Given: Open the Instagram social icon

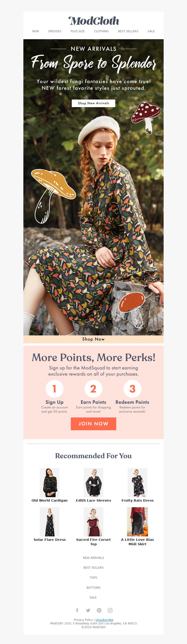Looking at the screenshot, I should 110,610.
